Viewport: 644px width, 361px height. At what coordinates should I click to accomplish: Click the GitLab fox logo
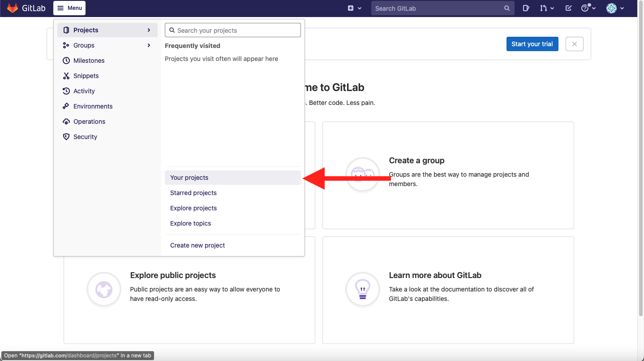(x=13, y=8)
